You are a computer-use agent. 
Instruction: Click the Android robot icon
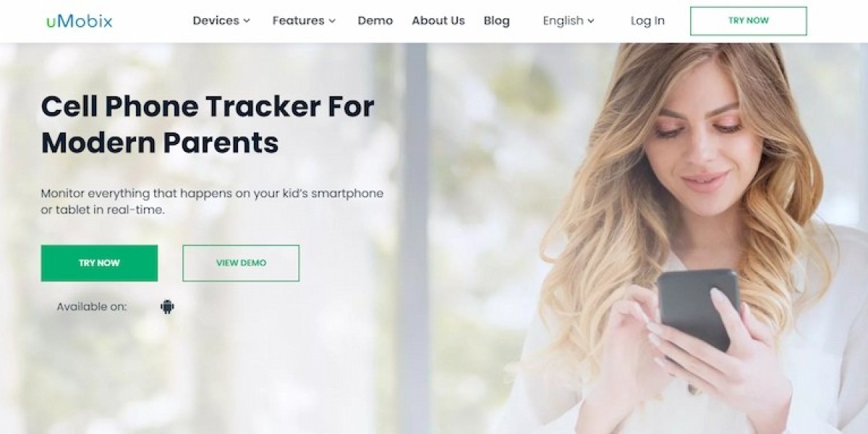[167, 307]
